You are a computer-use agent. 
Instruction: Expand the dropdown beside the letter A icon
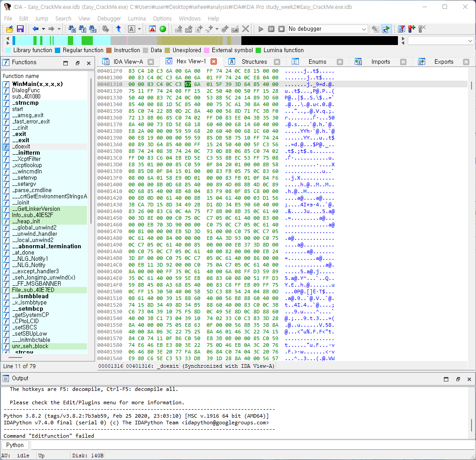139,29
